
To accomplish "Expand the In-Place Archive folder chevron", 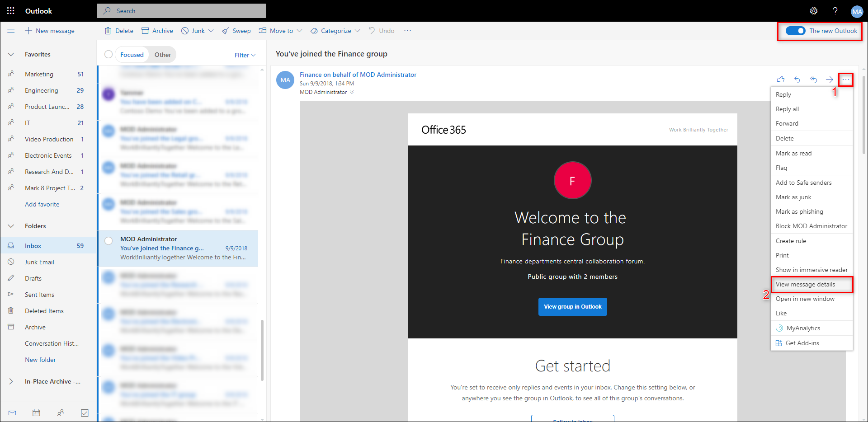I will pos(11,381).
